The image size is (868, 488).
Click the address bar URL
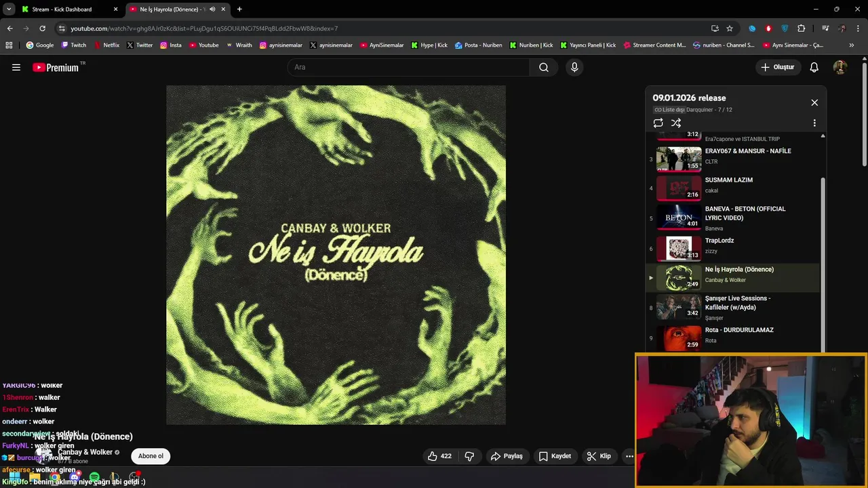pyautogui.click(x=204, y=28)
